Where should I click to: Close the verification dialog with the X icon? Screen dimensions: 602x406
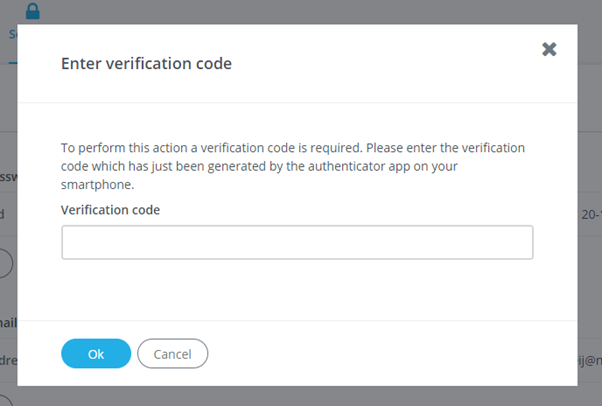549,49
